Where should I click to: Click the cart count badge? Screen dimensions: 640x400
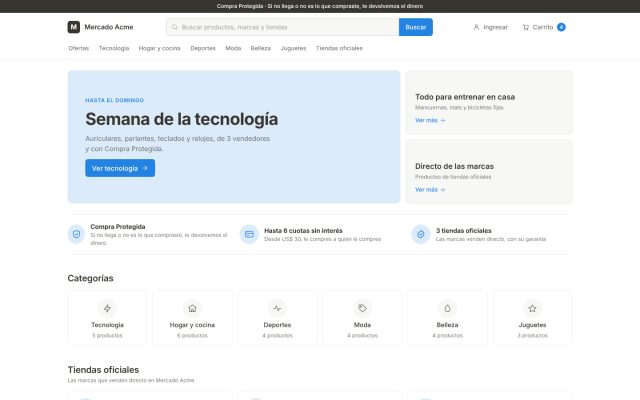(561, 27)
